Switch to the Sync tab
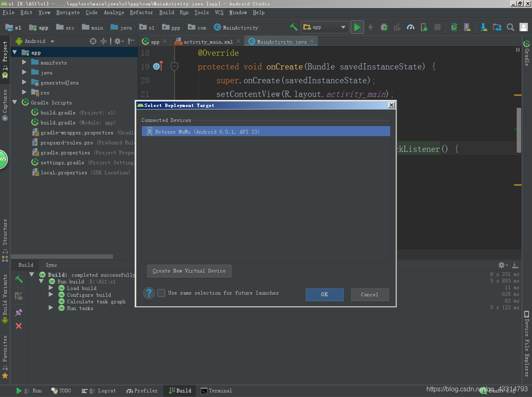The height and width of the screenshot is (397, 532). pos(52,265)
